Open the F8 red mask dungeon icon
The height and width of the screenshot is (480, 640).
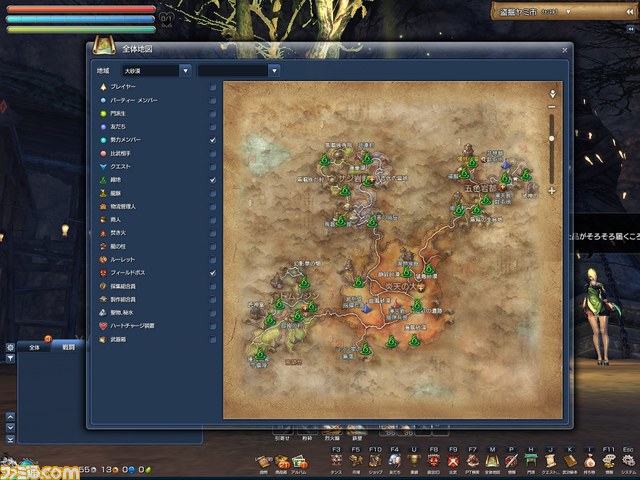(x=433, y=462)
